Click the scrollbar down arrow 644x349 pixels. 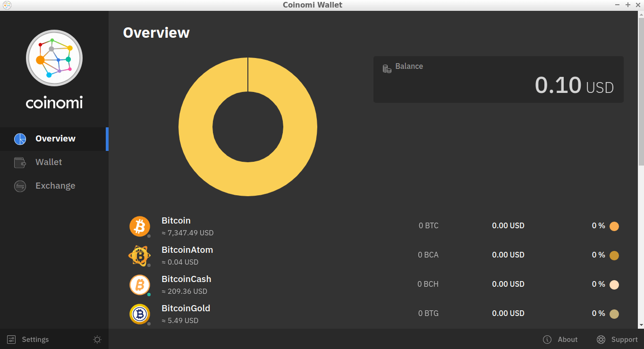tap(641, 325)
